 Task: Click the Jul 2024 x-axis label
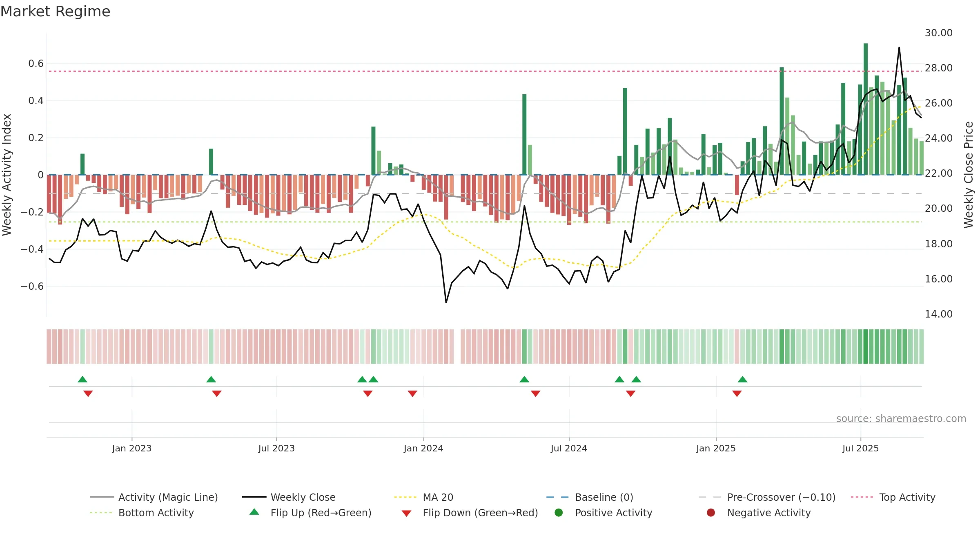[569, 448]
